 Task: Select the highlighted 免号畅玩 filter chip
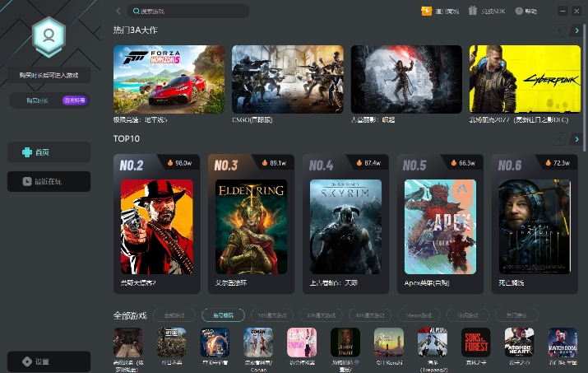point(223,315)
